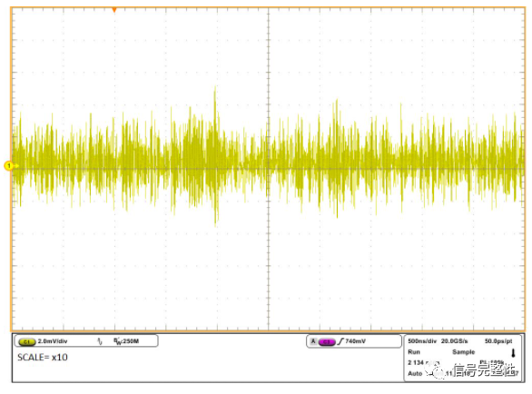Open the 740mV trigger level readout
Image resolution: width=532 pixels, height=394 pixels.
(356, 341)
